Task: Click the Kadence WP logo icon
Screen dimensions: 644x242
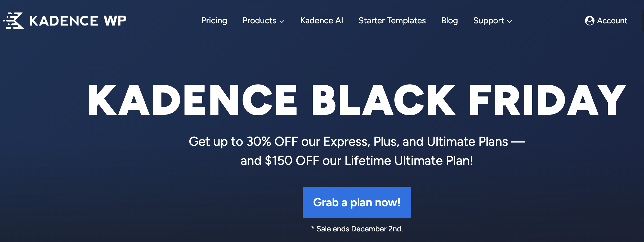Action: pos(14,21)
